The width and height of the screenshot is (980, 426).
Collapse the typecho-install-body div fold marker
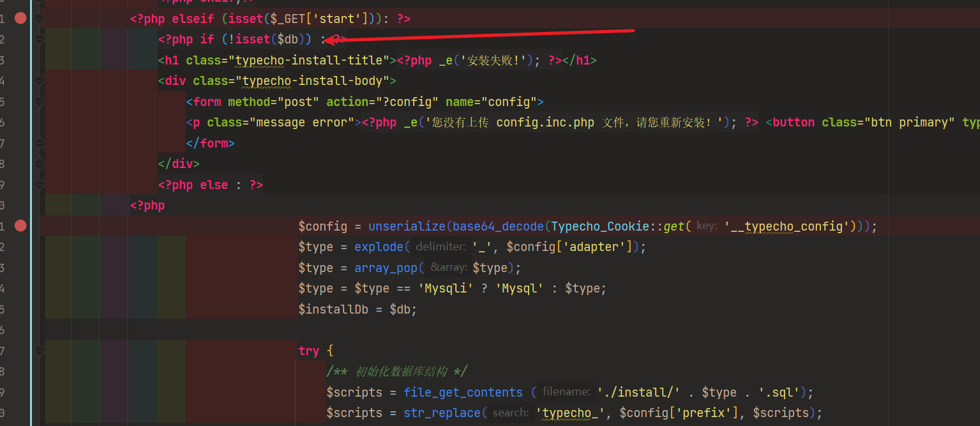40,81
